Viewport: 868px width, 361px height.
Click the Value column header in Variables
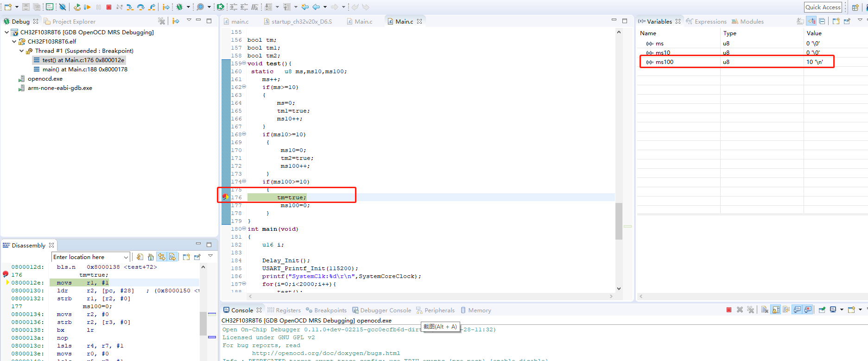[x=814, y=33]
